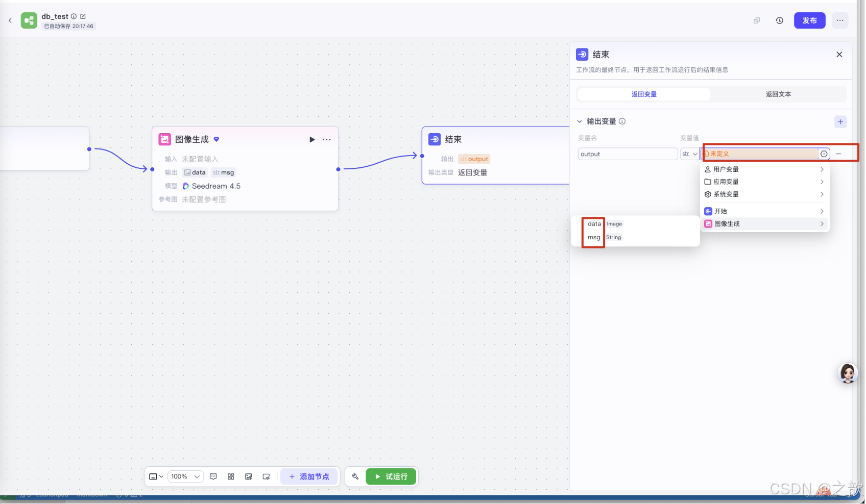The width and height of the screenshot is (866, 504).
Task: Click the variable picker circle icon
Action: coord(824,154)
